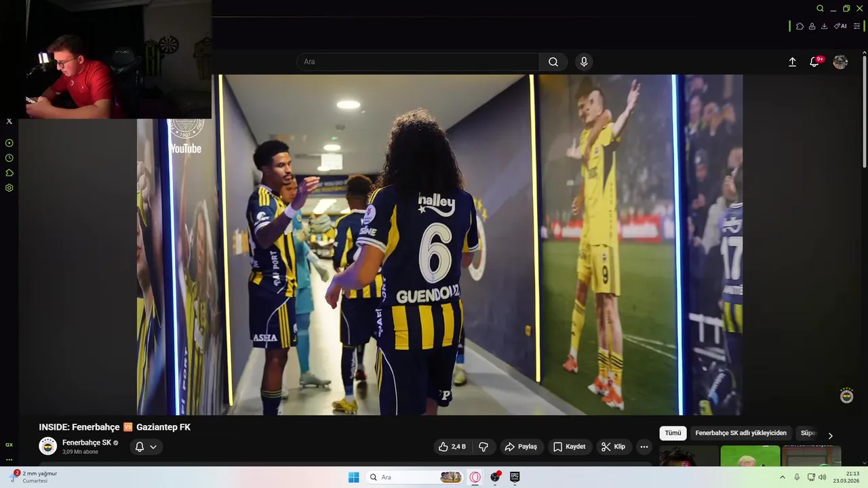Screen dimensions: 868x488
Task: Click the YouTube upload/create arrow icon
Action: (x=792, y=62)
